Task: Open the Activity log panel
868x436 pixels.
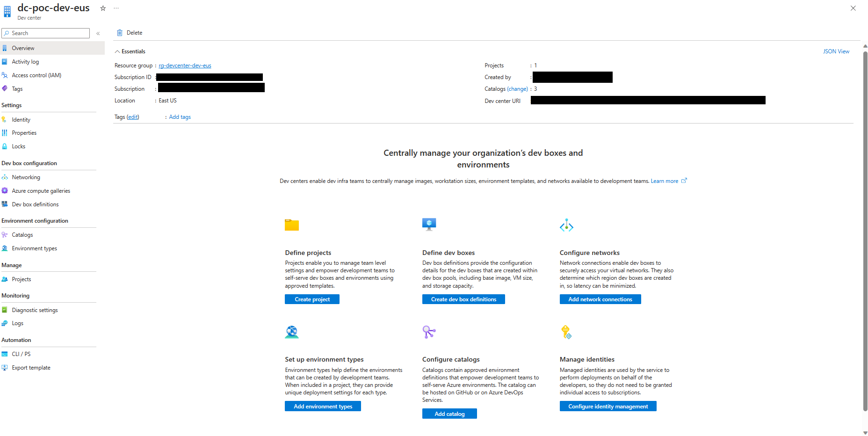Action: (x=25, y=61)
